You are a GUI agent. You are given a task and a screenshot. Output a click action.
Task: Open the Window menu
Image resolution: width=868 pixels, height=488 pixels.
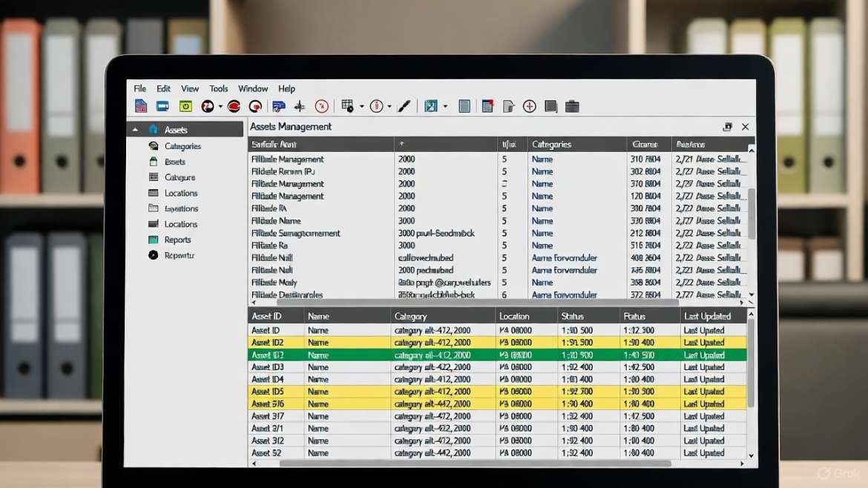coord(252,88)
